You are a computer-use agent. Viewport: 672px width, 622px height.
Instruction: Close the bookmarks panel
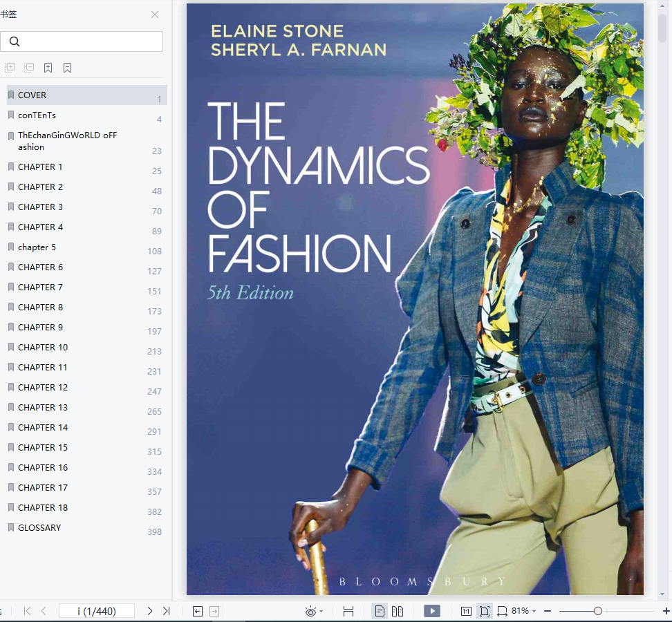pos(155,15)
